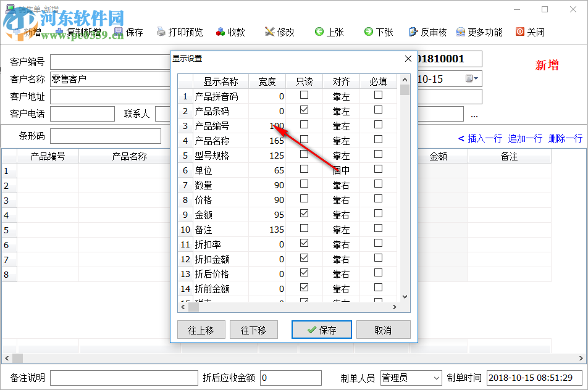Click 取消 to cancel display settings

[x=383, y=330]
